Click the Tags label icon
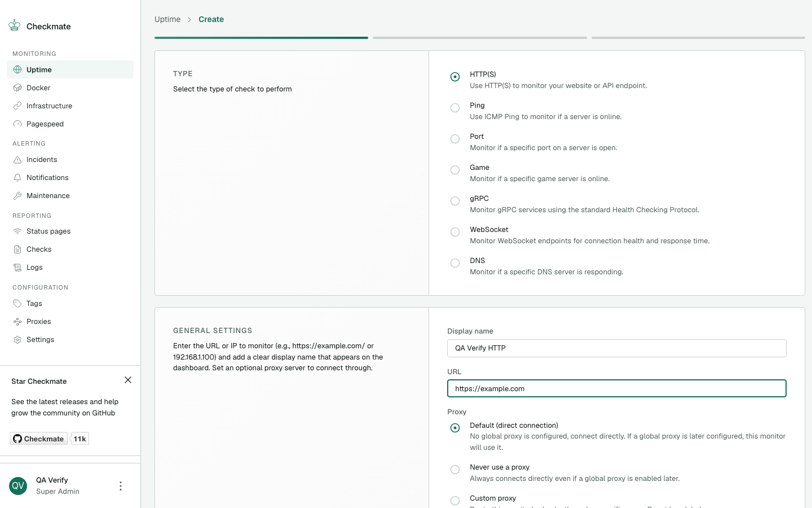This screenshot has height=508, width=812. 17,303
